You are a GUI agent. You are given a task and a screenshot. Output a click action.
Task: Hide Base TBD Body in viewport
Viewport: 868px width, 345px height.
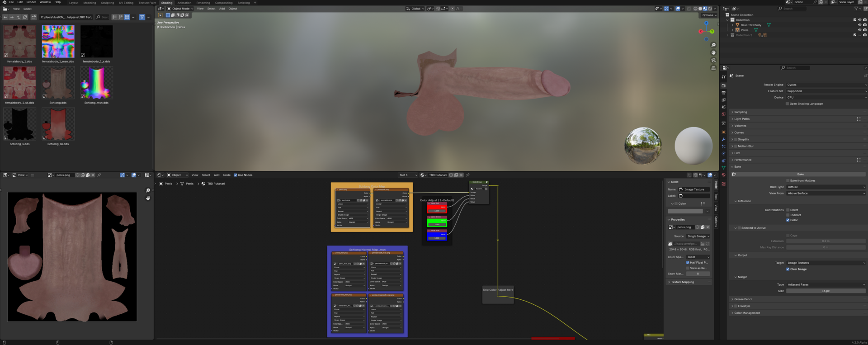(860, 25)
